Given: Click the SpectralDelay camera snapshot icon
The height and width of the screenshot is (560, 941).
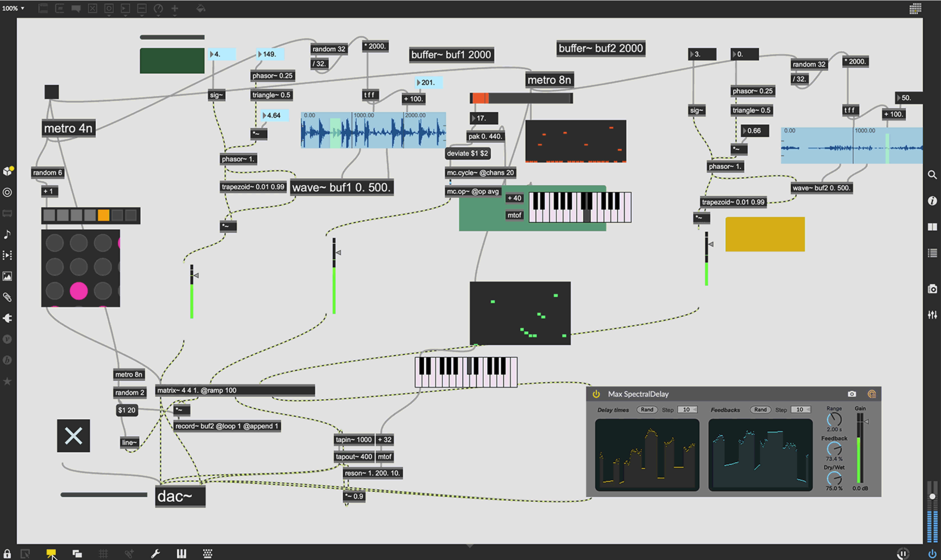Looking at the screenshot, I should [852, 394].
